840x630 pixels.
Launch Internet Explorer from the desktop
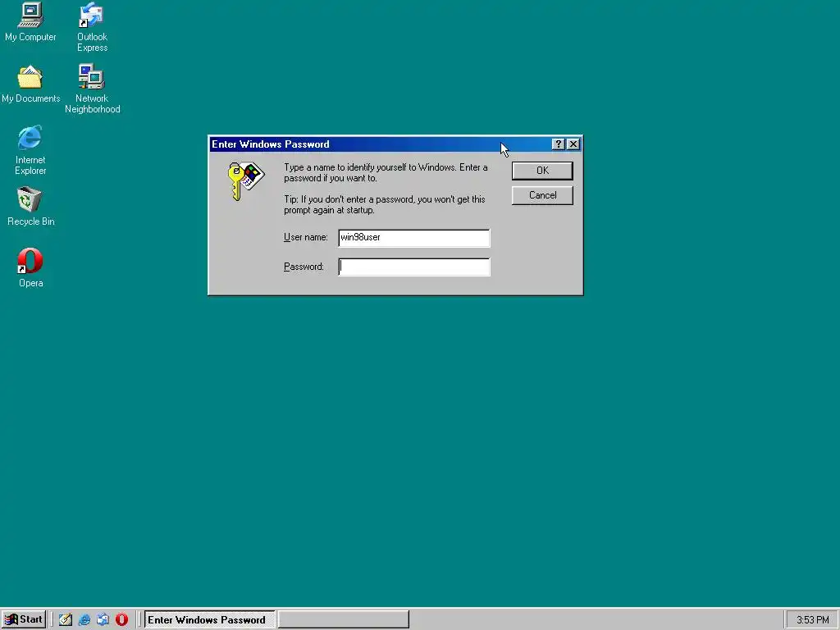(30, 150)
